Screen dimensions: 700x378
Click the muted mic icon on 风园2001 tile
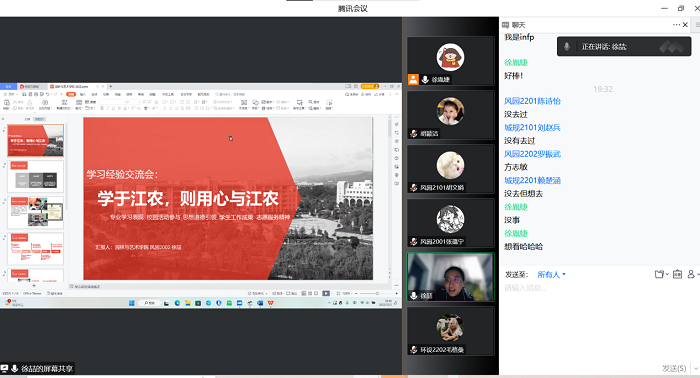(x=414, y=241)
